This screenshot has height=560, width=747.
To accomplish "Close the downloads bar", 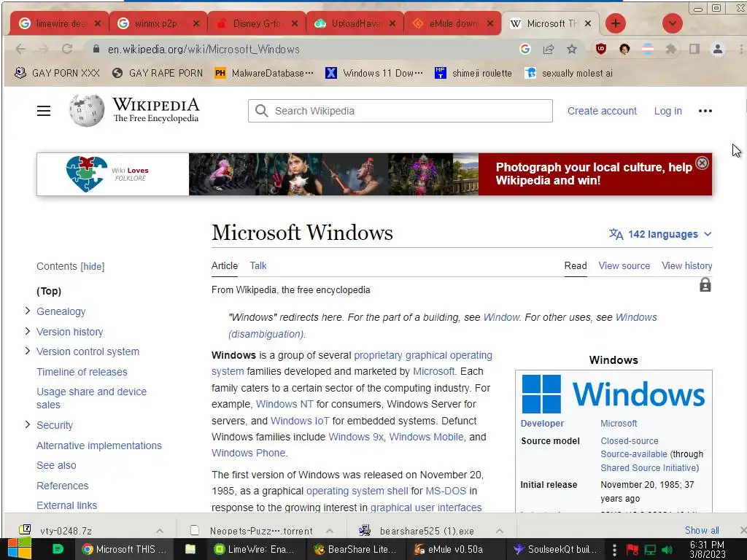I will [x=743, y=530].
